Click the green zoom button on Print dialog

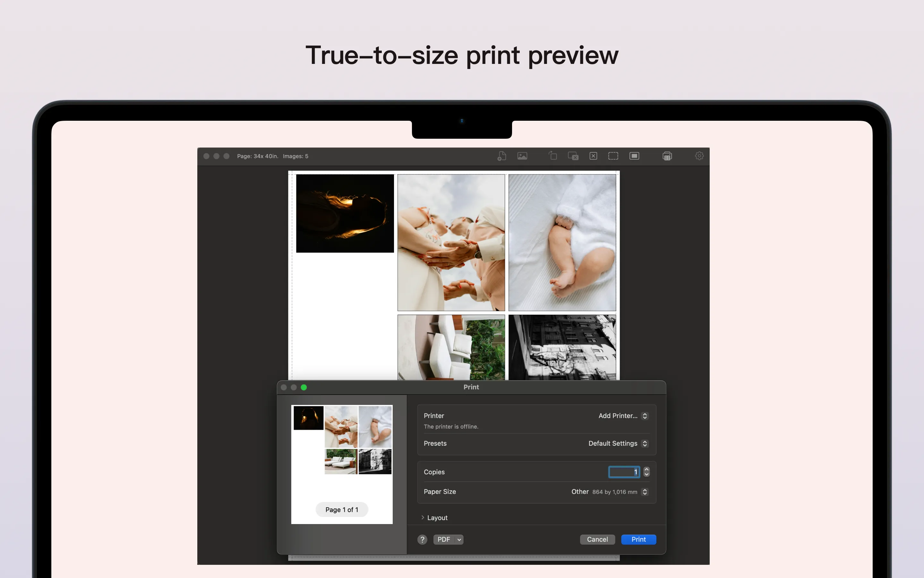(304, 387)
